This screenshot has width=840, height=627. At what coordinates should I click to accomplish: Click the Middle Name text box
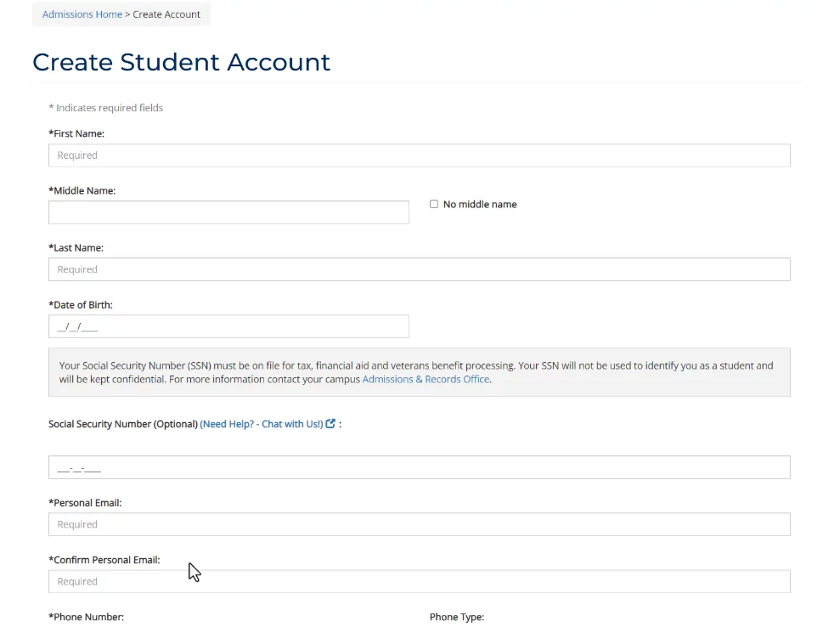click(228, 212)
